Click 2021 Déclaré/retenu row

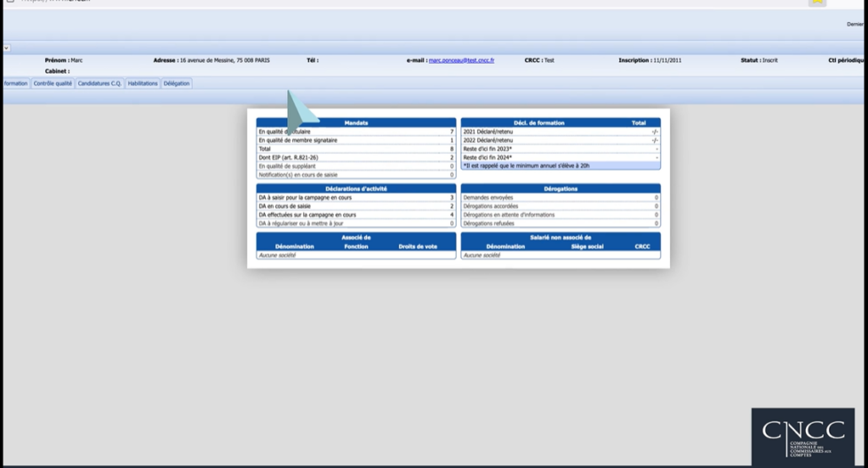point(561,131)
